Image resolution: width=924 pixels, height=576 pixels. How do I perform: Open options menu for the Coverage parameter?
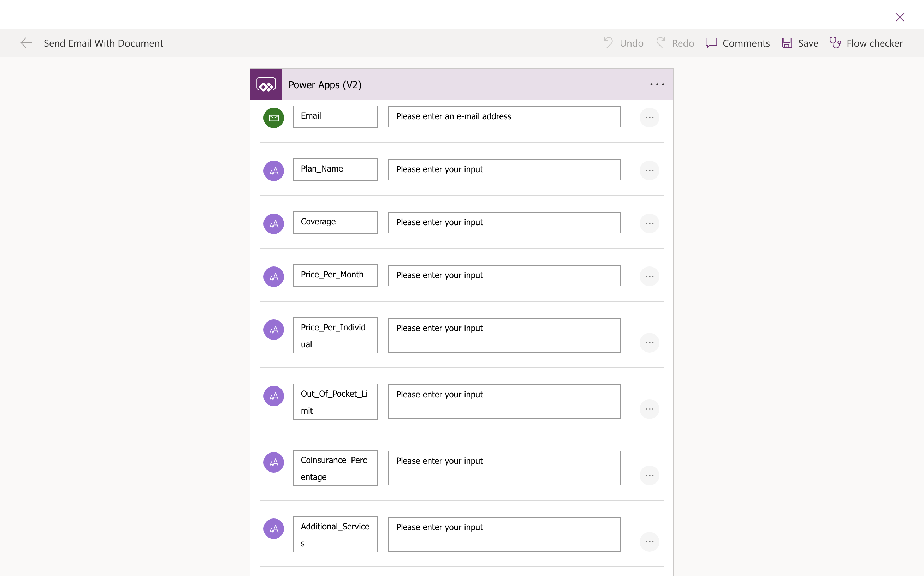tap(650, 223)
